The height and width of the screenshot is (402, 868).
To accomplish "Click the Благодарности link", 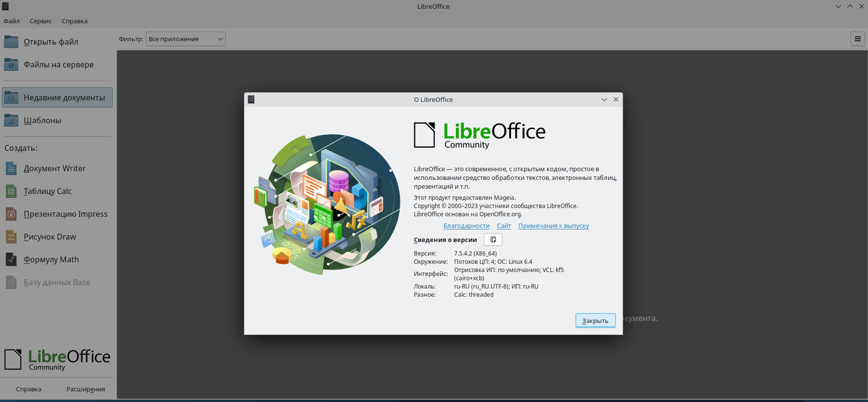I will click(x=466, y=226).
